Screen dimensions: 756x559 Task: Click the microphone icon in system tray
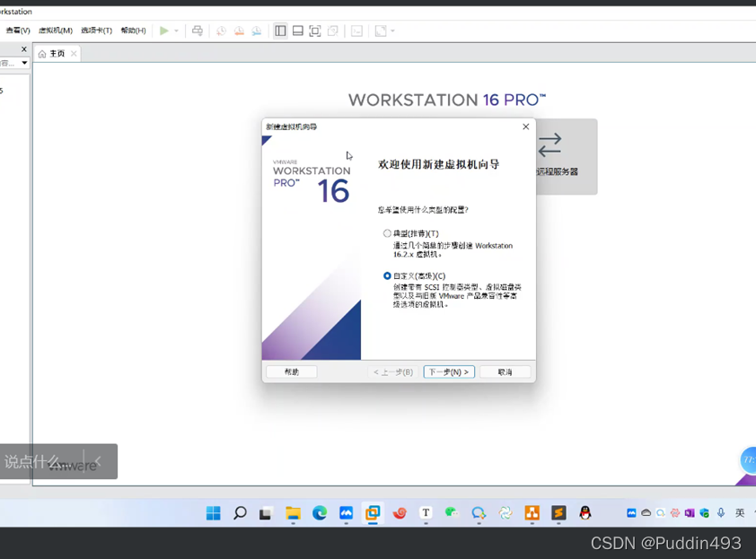[x=721, y=512]
